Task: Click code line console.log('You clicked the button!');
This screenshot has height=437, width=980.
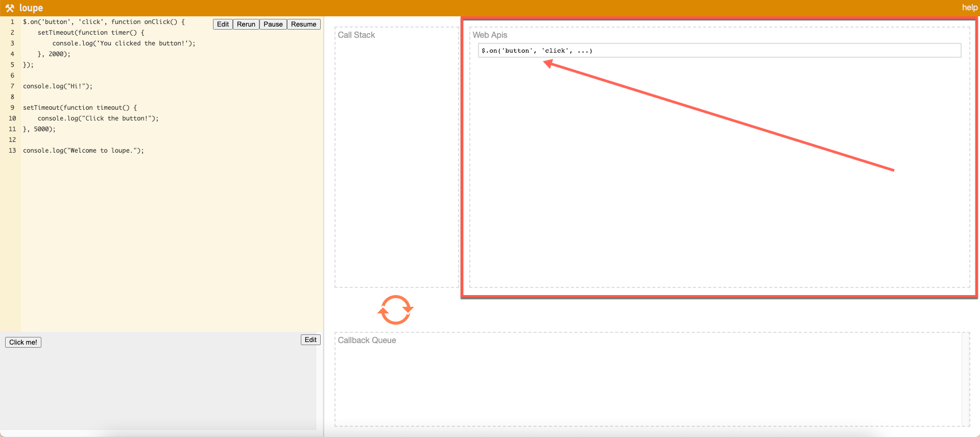Action: [x=124, y=43]
